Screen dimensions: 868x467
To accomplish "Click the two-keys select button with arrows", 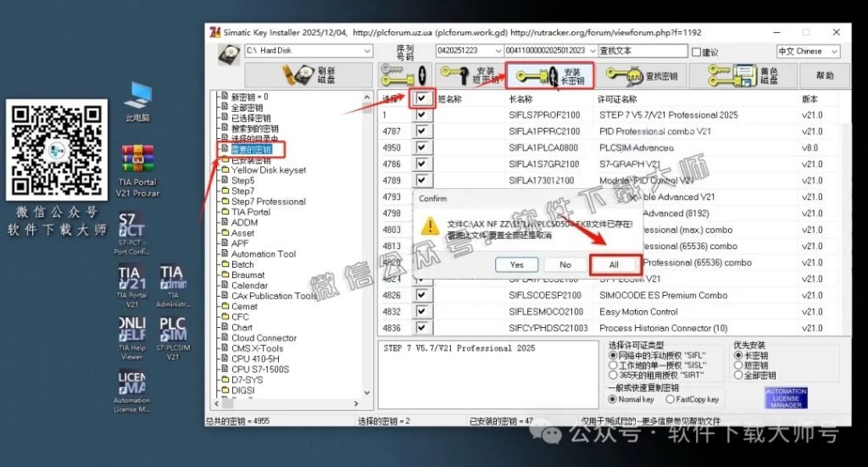I will click(x=403, y=75).
